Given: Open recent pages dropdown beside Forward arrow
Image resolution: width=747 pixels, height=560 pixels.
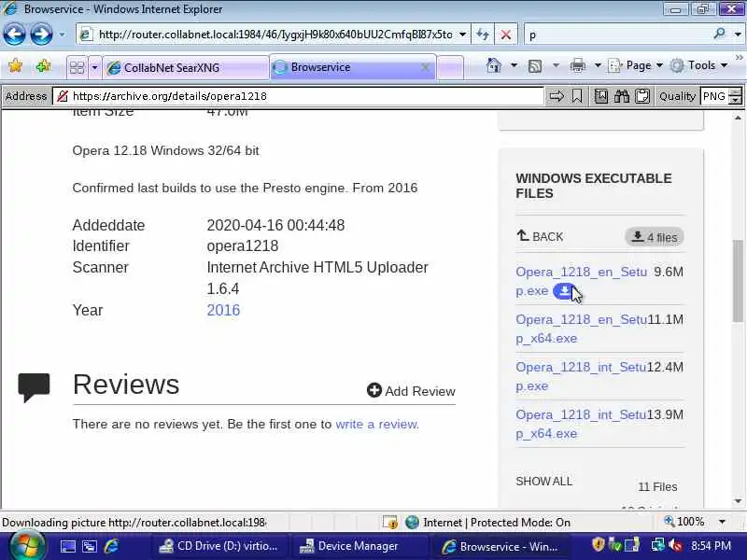Looking at the screenshot, I should [62, 35].
